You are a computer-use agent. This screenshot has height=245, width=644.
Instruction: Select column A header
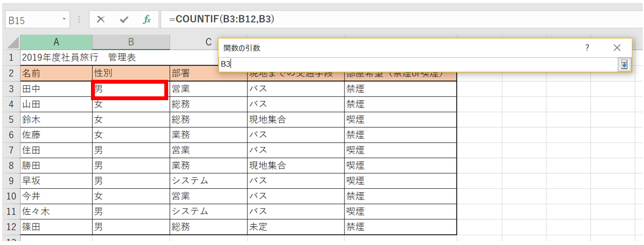[56, 42]
